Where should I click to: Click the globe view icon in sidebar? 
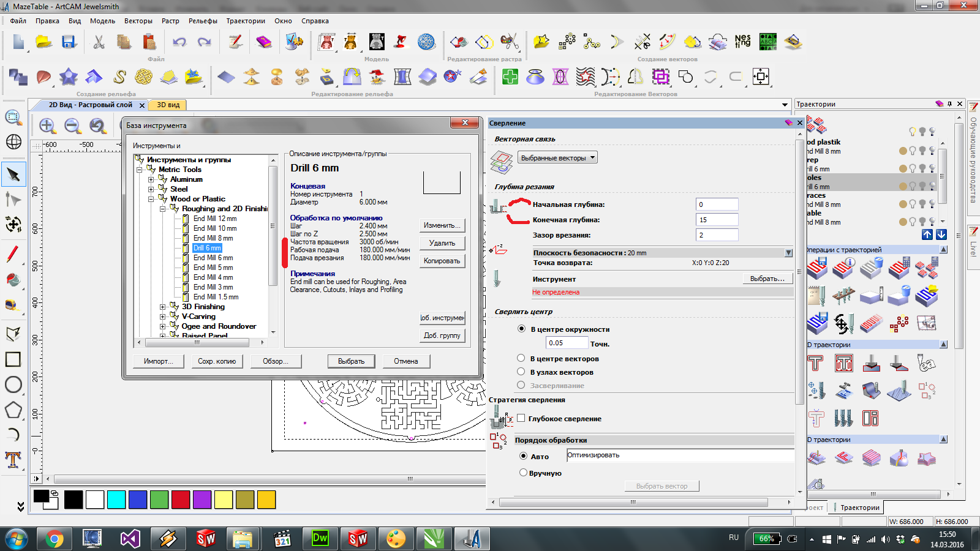(13, 142)
